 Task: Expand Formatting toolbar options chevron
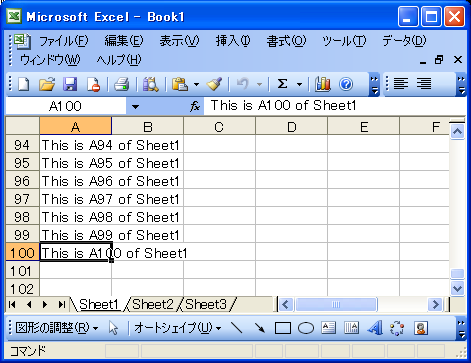pos(461,85)
